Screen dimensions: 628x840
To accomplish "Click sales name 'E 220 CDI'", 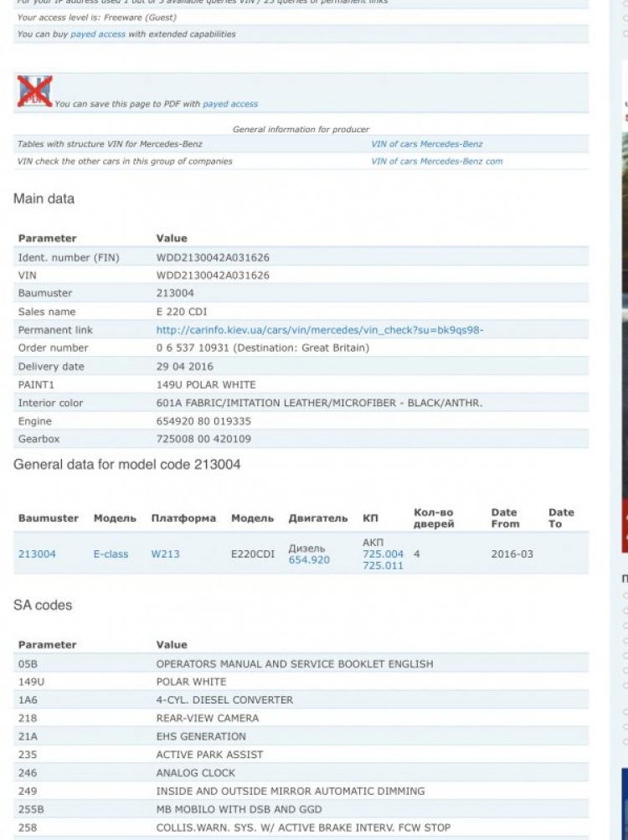I will 181,312.
